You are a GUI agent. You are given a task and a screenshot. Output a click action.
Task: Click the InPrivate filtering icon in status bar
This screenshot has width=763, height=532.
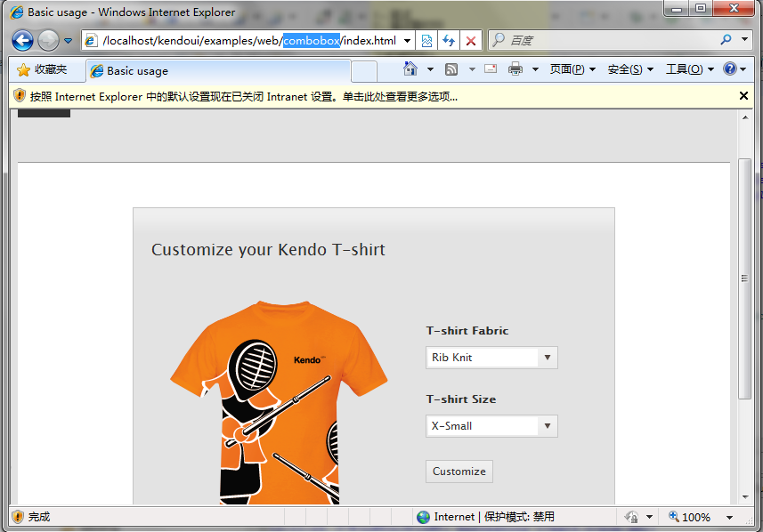pos(633,517)
